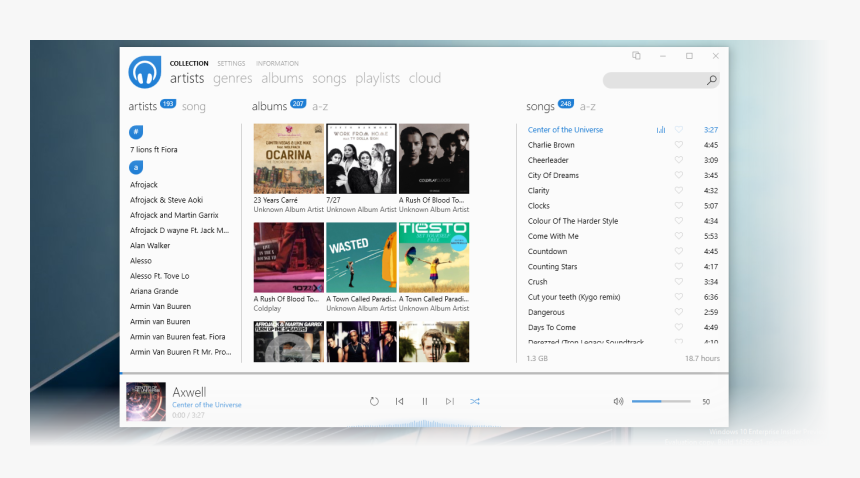Love the song City Of Dreams
This screenshot has width=860, height=478.
(678, 175)
